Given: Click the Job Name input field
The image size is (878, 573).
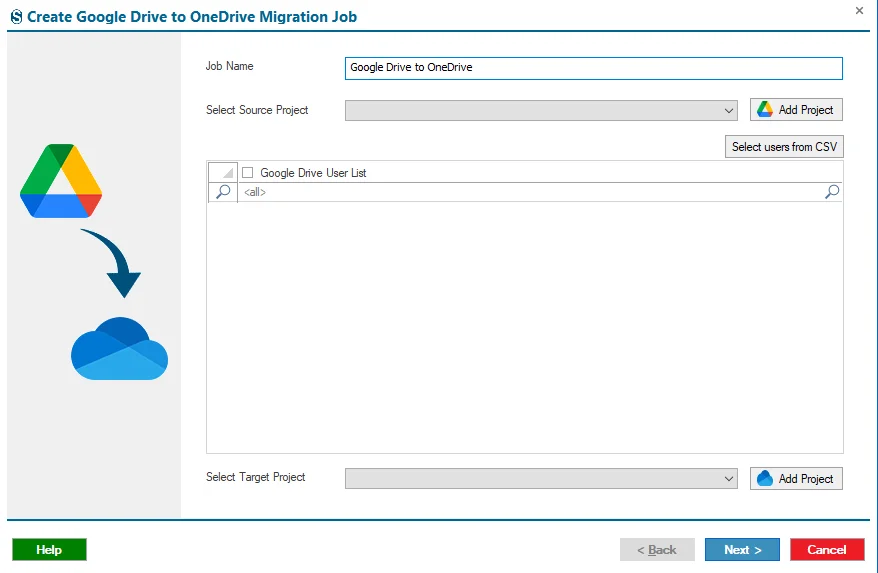Looking at the screenshot, I should point(594,68).
